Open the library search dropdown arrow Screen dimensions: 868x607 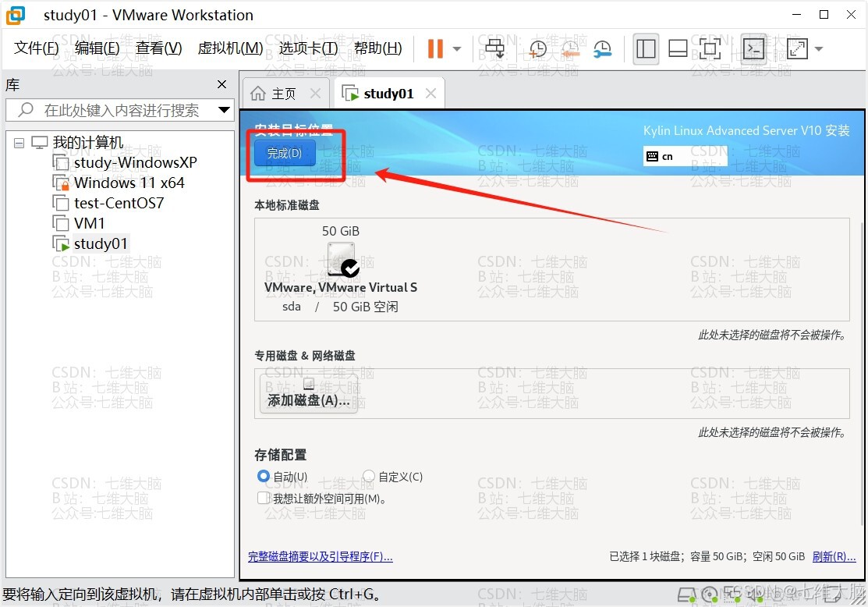pyautogui.click(x=224, y=110)
